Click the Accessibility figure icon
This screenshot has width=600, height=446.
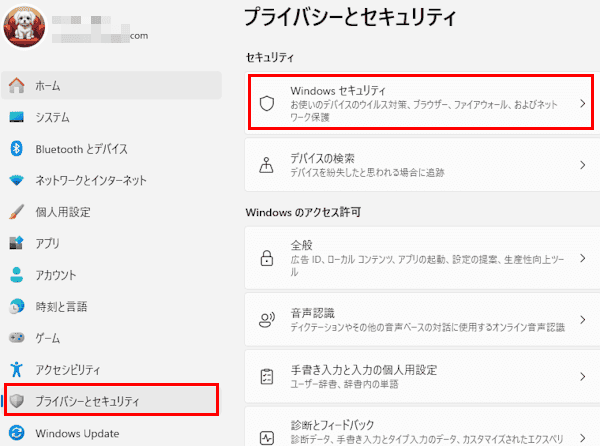16,369
